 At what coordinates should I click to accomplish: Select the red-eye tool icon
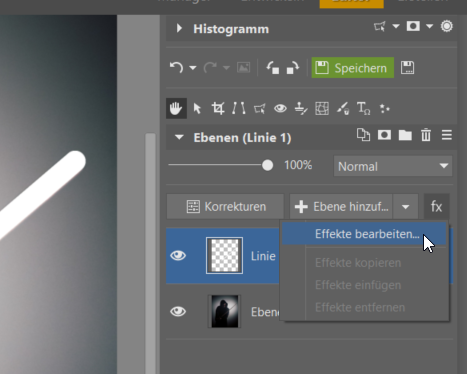pyautogui.click(x=280, y=108)
